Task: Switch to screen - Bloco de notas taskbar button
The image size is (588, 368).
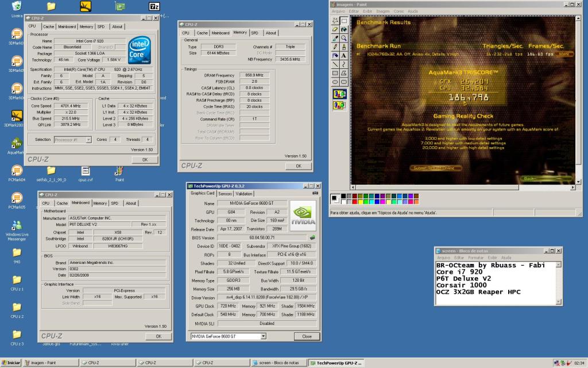Action: click(279, 363)
